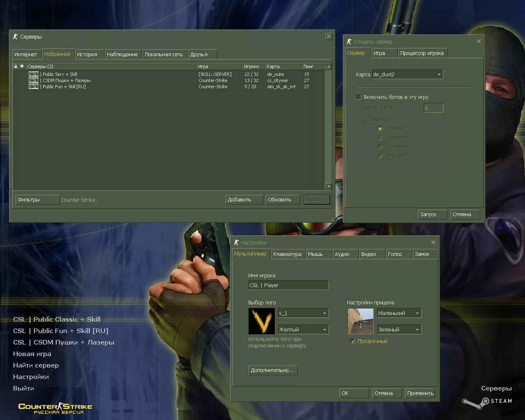Select Эксперт bot difficulty

click(x=380, y=156)
